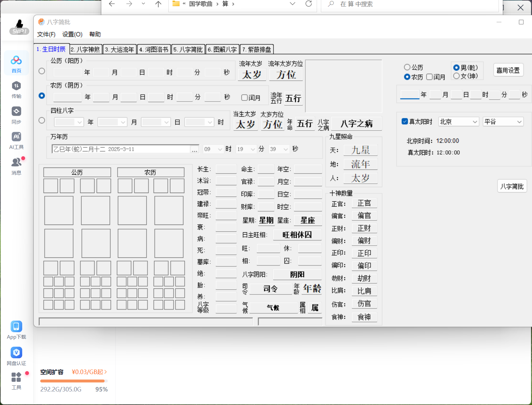Switch to 7.紫薇排盘 tab
This screenshot has height=405, width=532.
point(257,49)
